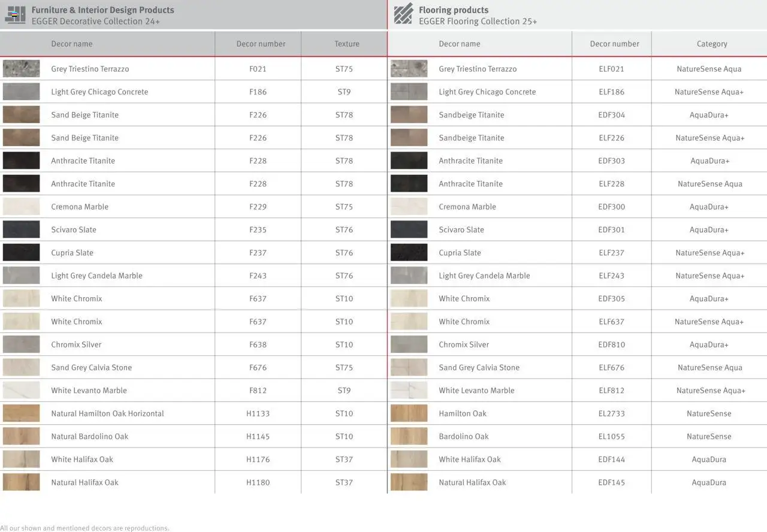This screenshot has height=532, width=767.
Task: Pick the Scivaro Slate swatch in flooring table
Action: pos(409,229)
